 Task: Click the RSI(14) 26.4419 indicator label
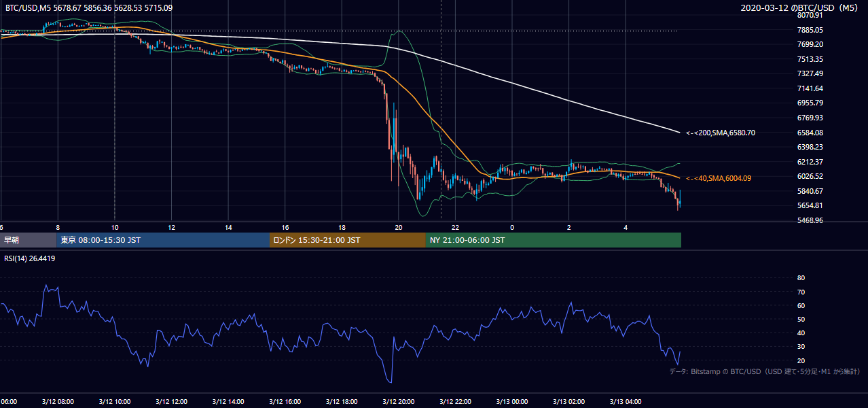[30, 258]
